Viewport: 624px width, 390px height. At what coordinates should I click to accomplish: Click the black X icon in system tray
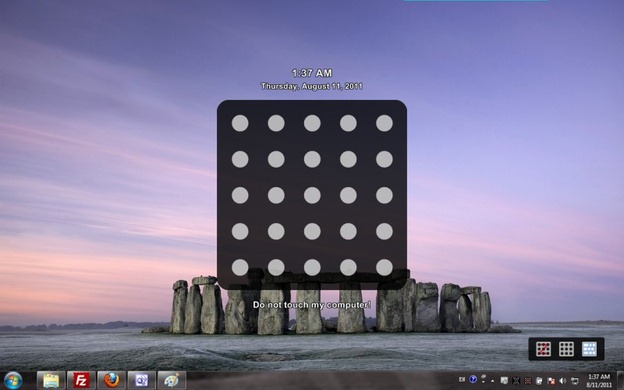pos(516,381)
